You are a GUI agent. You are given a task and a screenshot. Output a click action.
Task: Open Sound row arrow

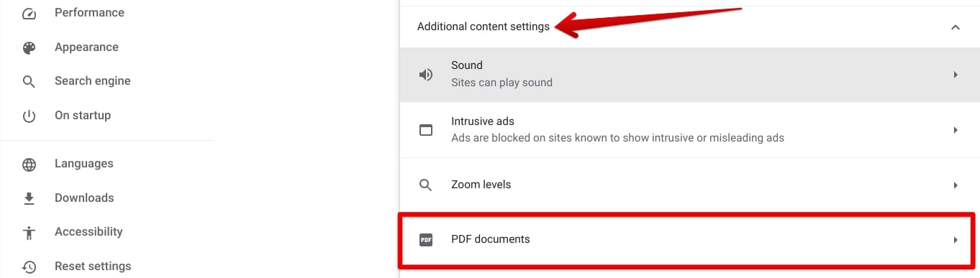[956, 75]
